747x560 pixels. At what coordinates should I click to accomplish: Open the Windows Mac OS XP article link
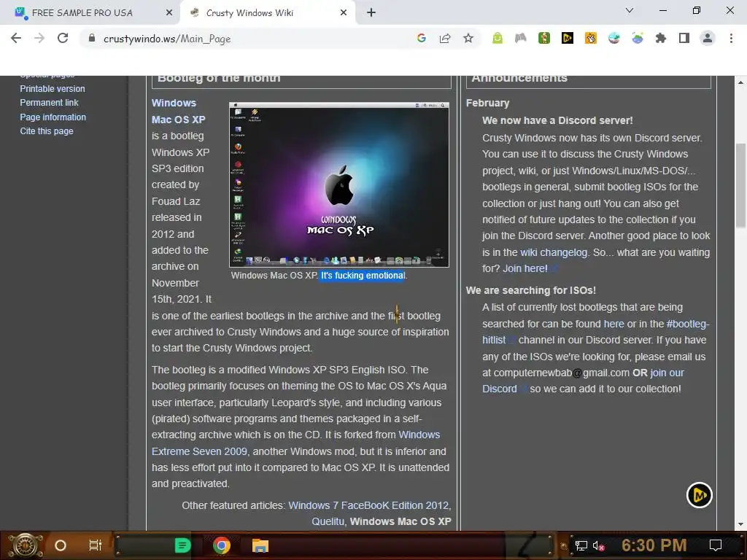(178, 111)
